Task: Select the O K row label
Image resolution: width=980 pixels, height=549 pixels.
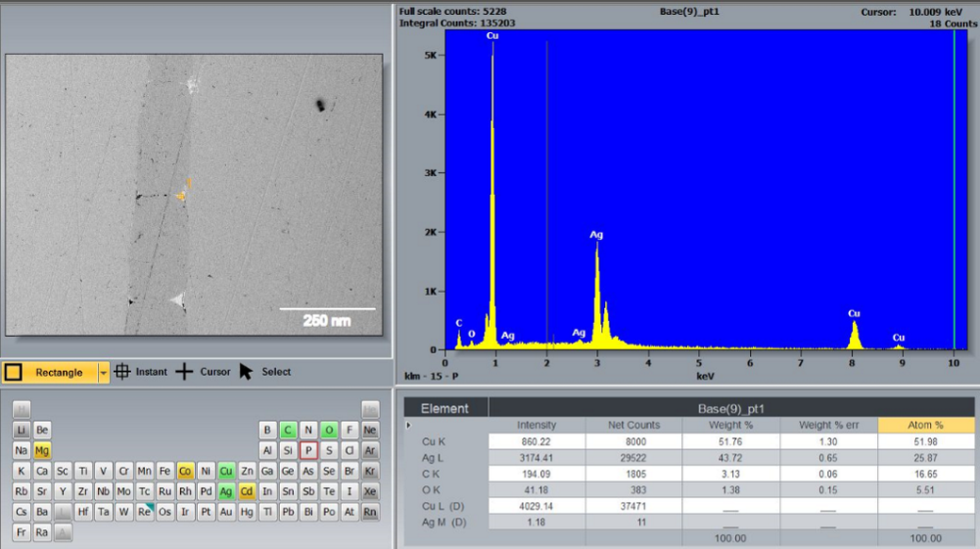Action: (431, 491)
